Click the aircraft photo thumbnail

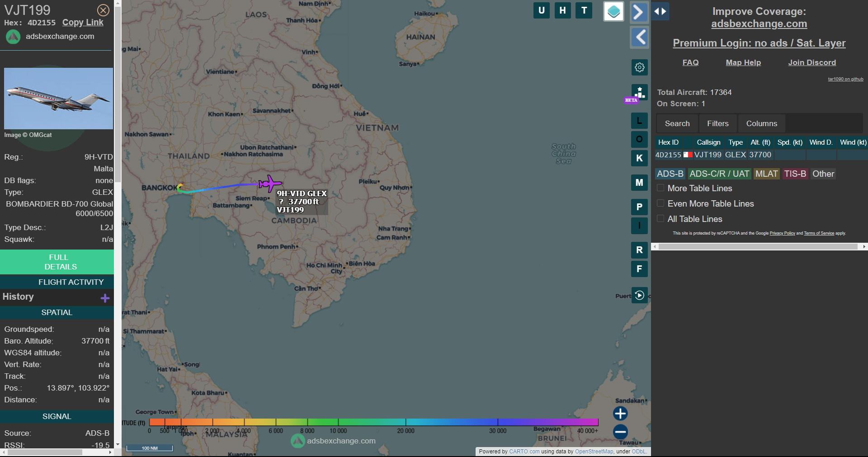tap(58, 99)
